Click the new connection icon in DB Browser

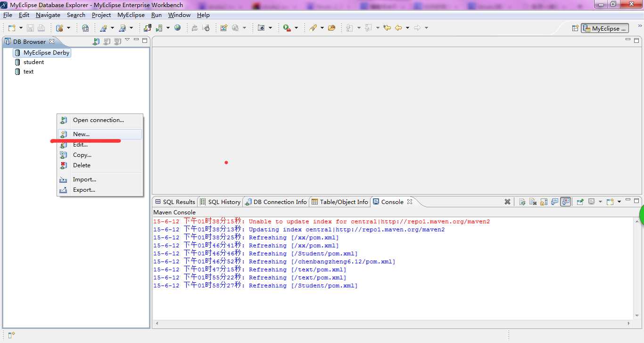pos(96,41)
